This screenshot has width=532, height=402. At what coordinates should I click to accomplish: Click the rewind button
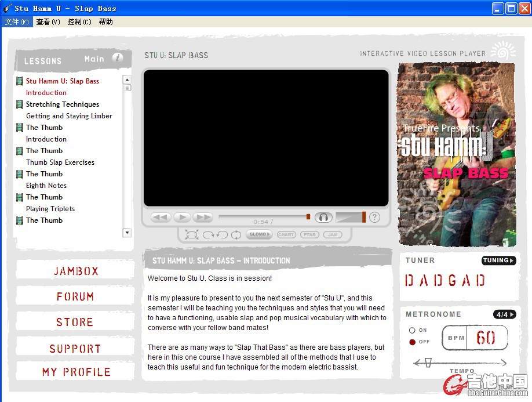(161, 218)
